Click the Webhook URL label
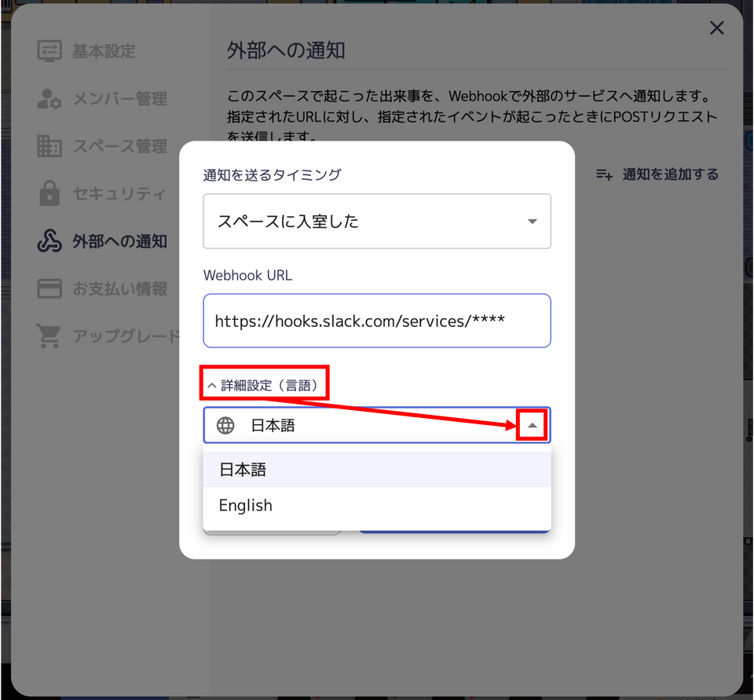Image resolution: width=754 pixels, height=700 pixels. point(247,275)
